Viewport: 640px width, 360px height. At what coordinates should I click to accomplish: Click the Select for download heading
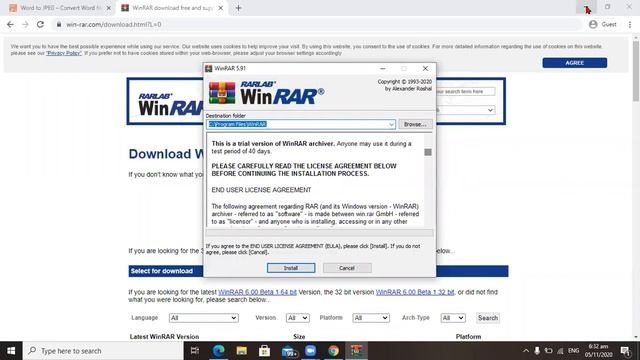(162, 271)
